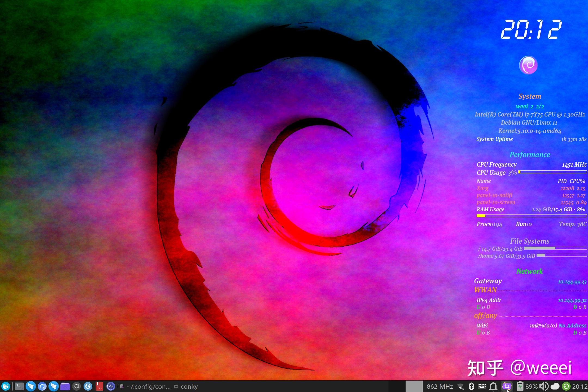Click the volume speaker icon
Image resolution: width=588 pixels, height=392 pixels.
tap(544, 386)
